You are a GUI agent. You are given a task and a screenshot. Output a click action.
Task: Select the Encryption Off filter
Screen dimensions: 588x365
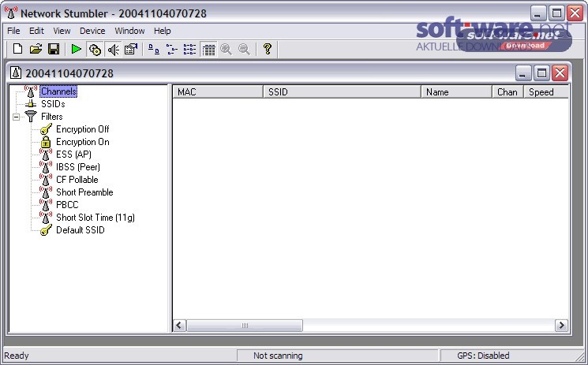(83, 129)
